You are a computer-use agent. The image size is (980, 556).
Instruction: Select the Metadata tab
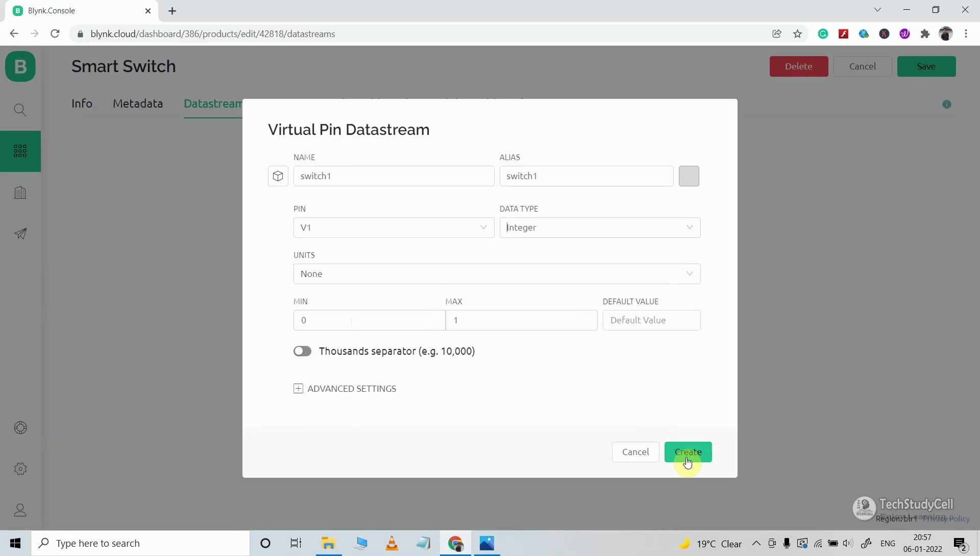coord(137,103)
